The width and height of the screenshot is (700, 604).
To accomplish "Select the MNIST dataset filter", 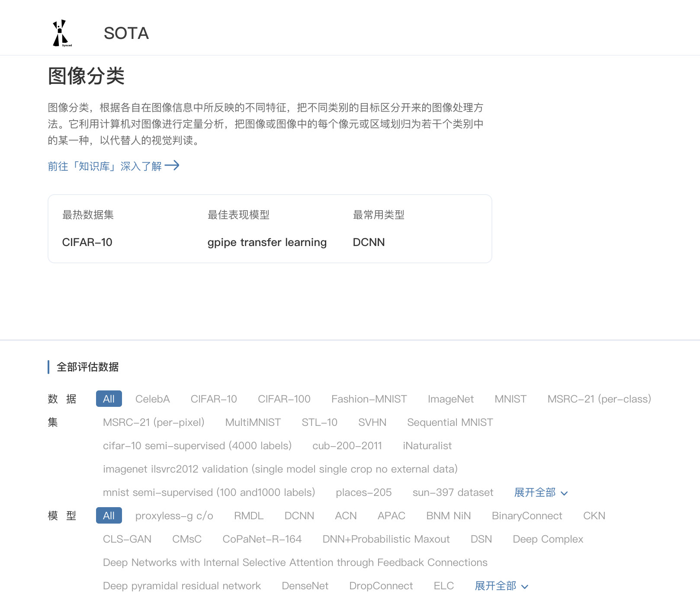I will tap(511, 399).
